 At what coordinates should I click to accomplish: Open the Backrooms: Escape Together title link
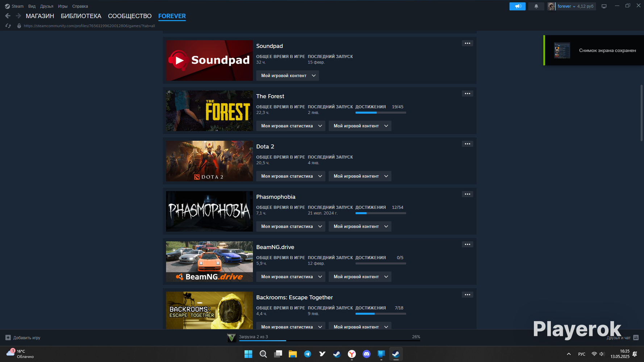(x=294, y=298)
